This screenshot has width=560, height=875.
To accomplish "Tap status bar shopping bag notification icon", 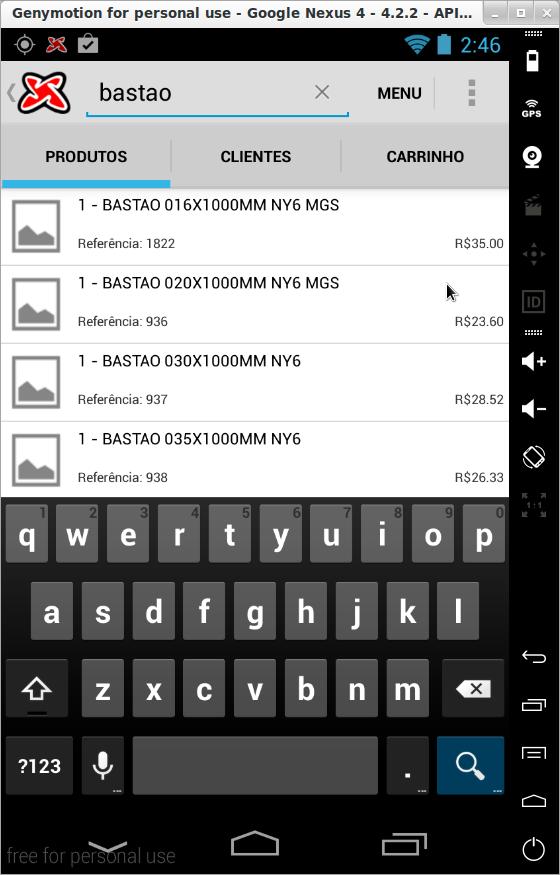I will (88, 44).
